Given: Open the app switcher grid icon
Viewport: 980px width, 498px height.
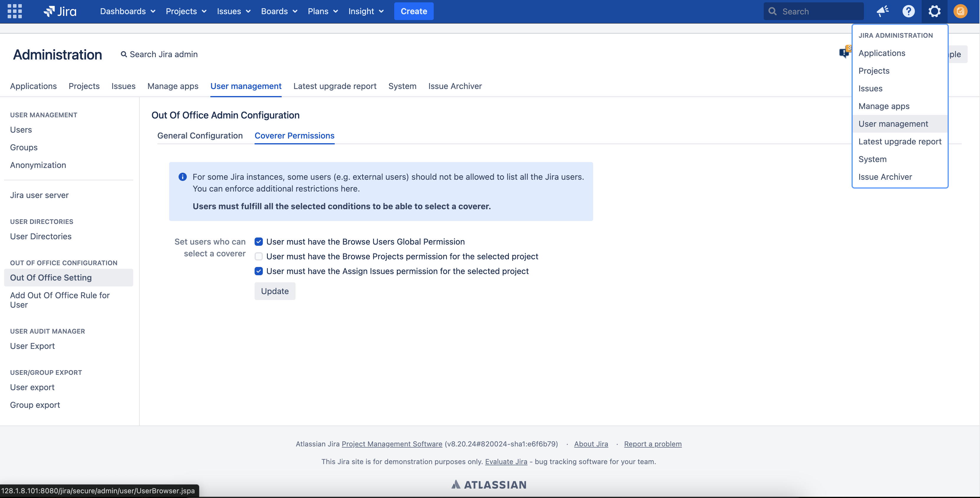Looking at the screenshot, I should (14, 11).
